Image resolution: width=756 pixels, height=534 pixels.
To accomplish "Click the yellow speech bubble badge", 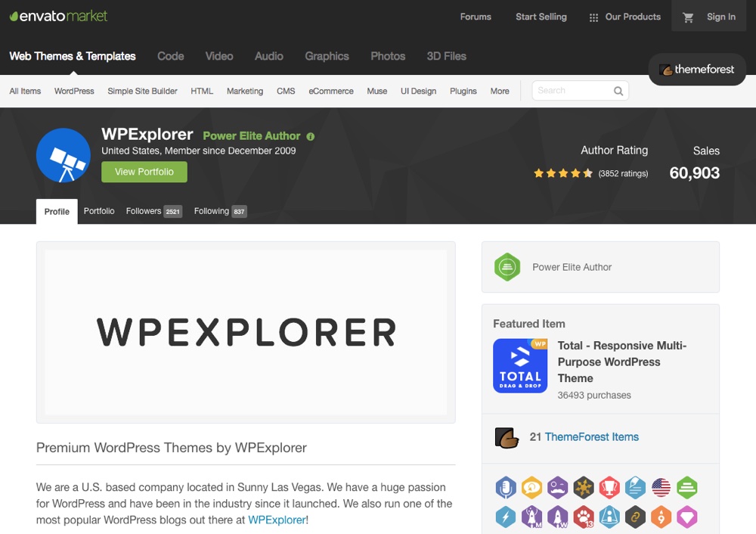I will [531, 487].
